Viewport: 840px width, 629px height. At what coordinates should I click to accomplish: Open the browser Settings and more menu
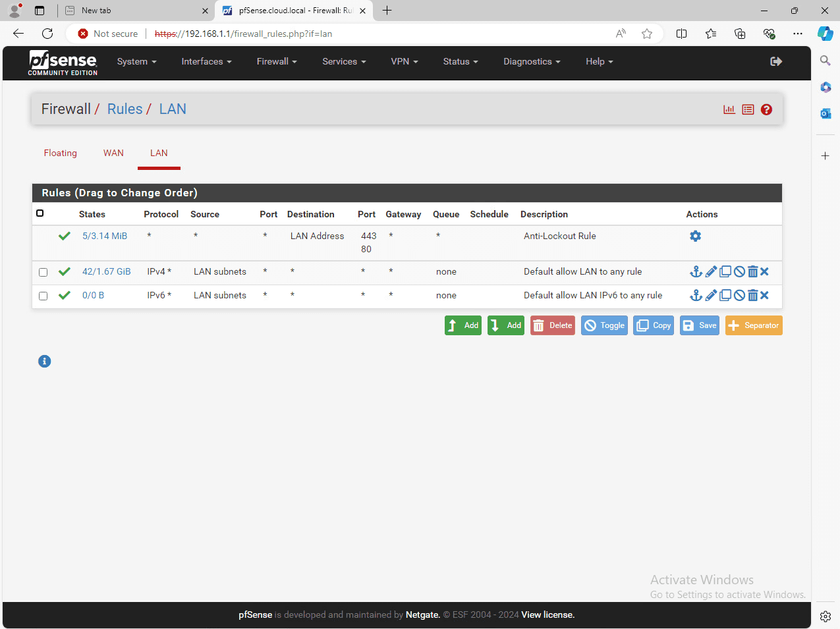(x=798, y=34)
